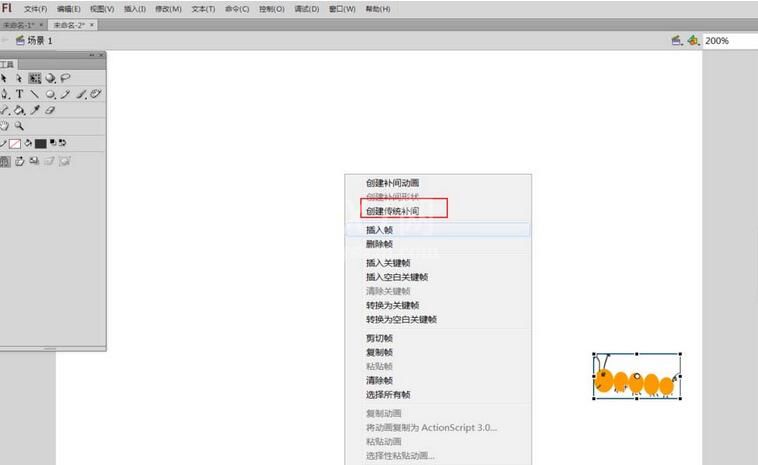Open the edit scene clapper icon

click(677, 41)
